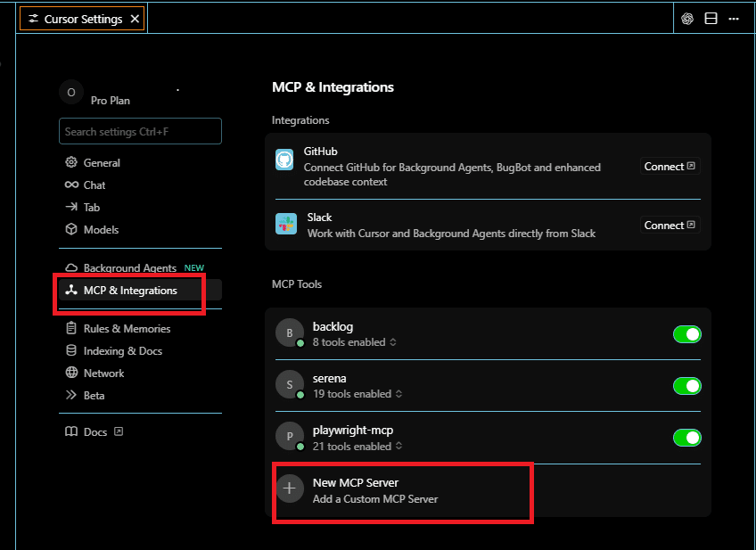Click the GitHub logo icon
756x550 pixels.
(x=284, y=160)
